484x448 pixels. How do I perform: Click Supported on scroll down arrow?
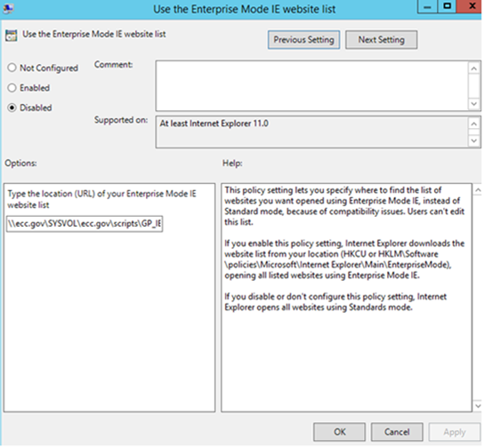[x=474, y=141]
